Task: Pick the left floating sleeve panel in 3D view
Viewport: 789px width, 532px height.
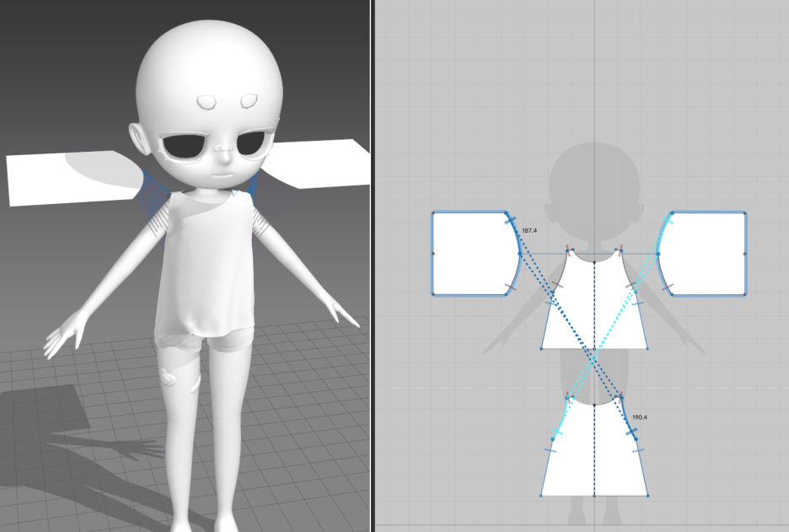Action: 71,179
